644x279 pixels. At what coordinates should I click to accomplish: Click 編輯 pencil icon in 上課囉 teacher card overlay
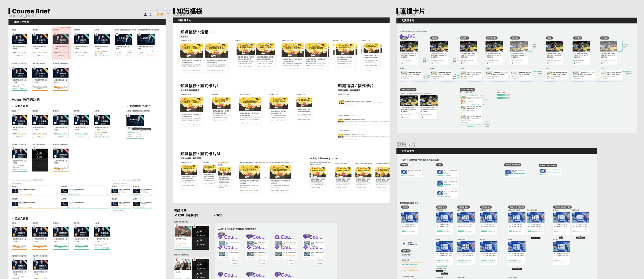click(x=198, y=231)
